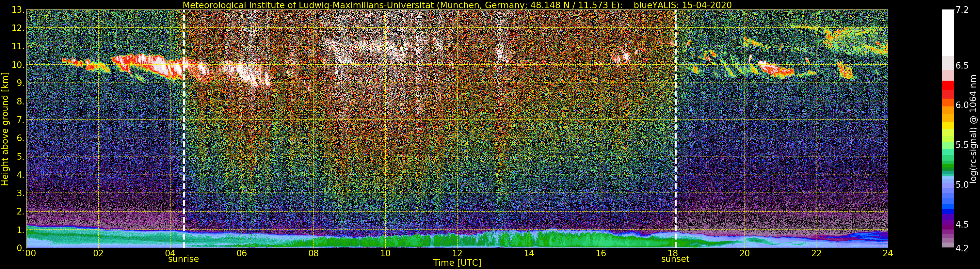Click the '16' time tick label
Screen dimensions: 980x269
coord(601,253)
